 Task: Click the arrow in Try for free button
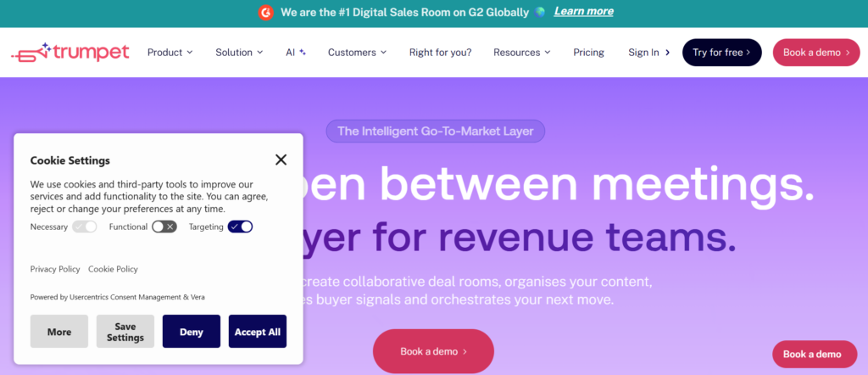(748, 53)
